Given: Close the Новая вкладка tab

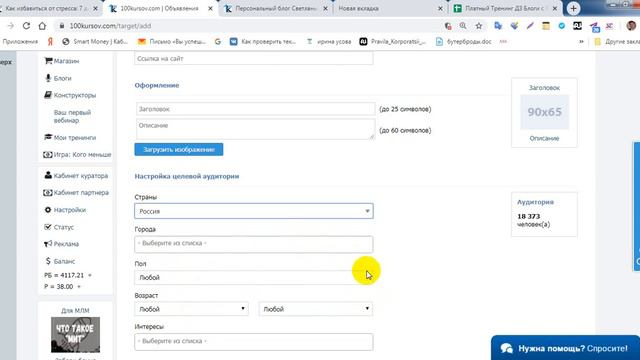Looking at the screenshot, I should coord(440,8).
